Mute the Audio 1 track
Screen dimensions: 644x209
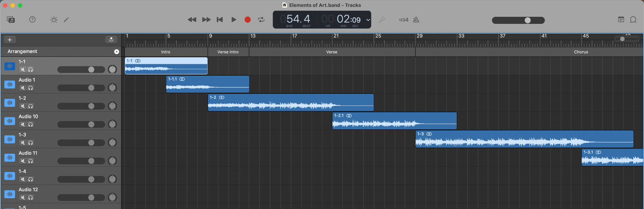coord(22,88)
